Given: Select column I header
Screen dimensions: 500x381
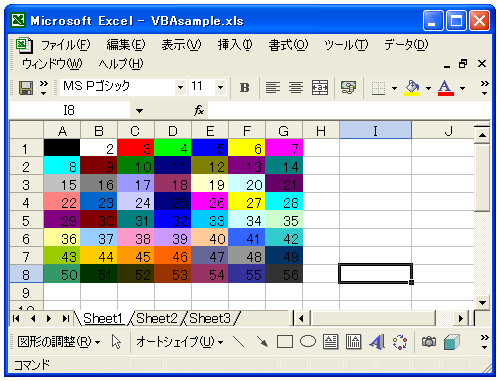Looking at the screenshot, I should coord(375,130).
